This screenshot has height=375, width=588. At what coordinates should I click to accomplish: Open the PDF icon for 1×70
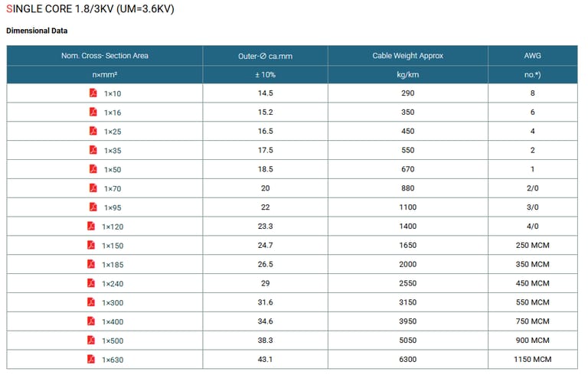[93, 187]
